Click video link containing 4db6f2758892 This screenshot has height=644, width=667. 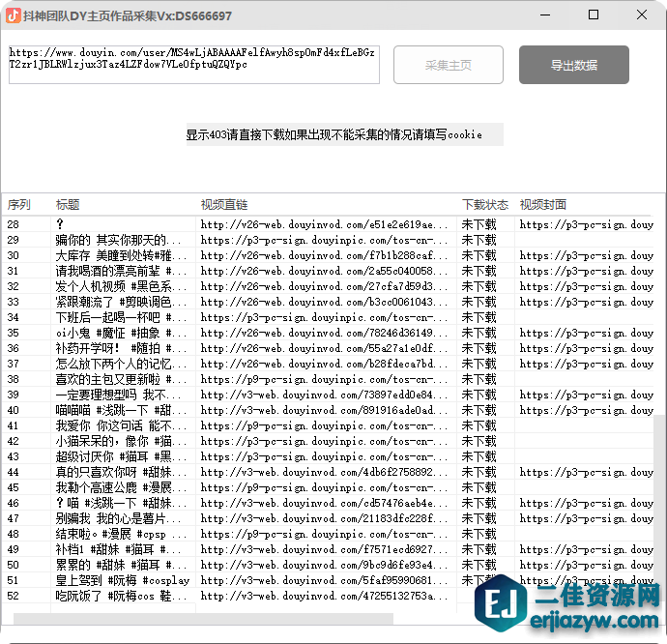324,472
